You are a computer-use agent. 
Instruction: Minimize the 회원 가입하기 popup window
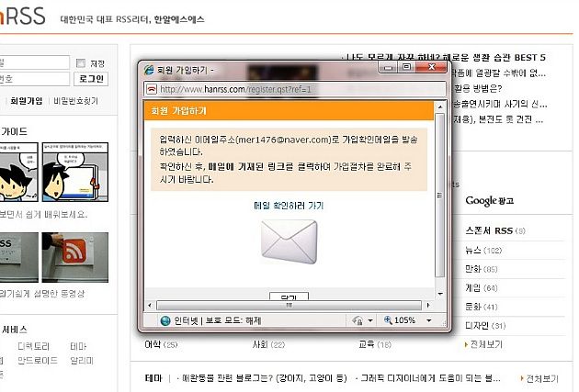pos(388,67)
